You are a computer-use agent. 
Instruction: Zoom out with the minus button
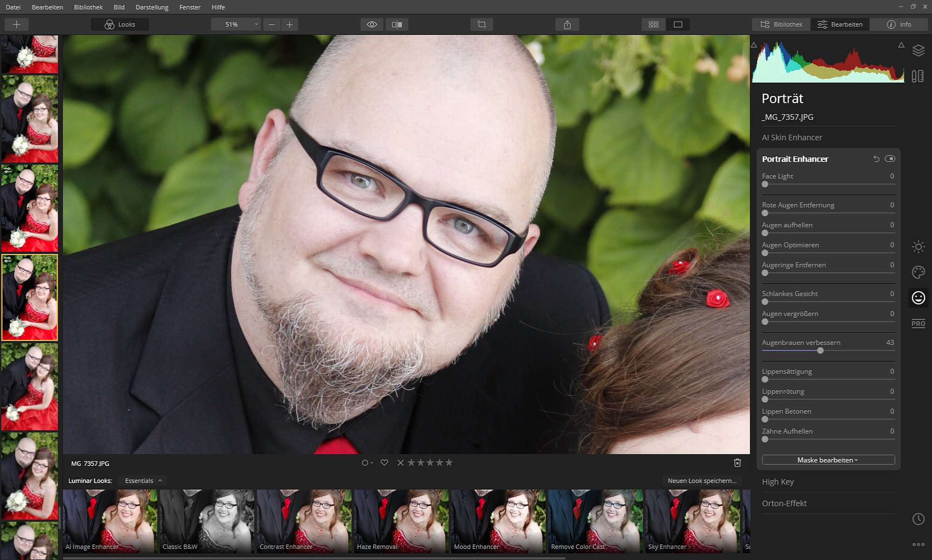pos(272,24)
